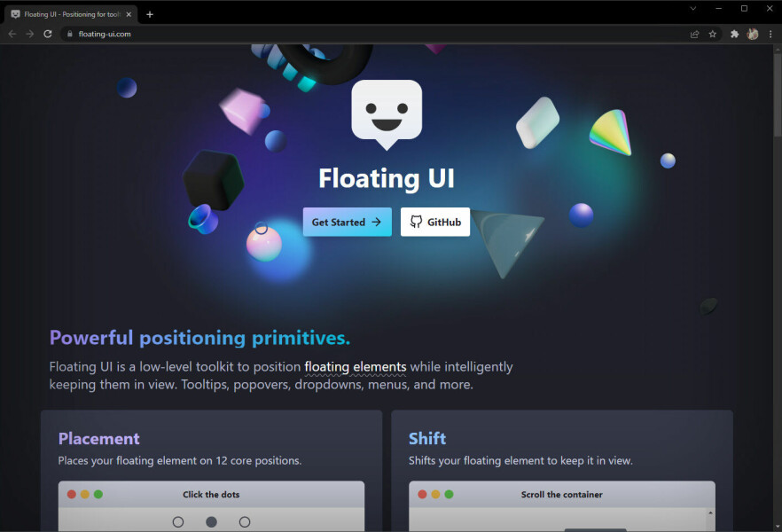Click the 'Floating UI' hero title
This screenshot has height=532, width=782.
tap(387, 178)
